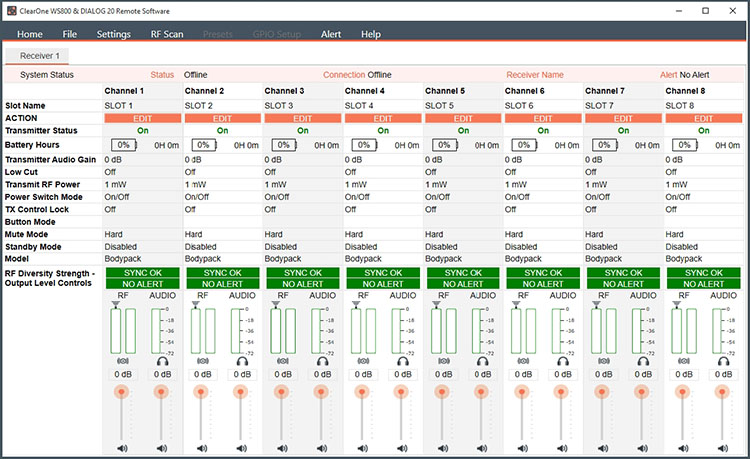This screenshot has height=459, width=750.
Task: Open the RF Scan menu
Action: (x=167, y=34)
